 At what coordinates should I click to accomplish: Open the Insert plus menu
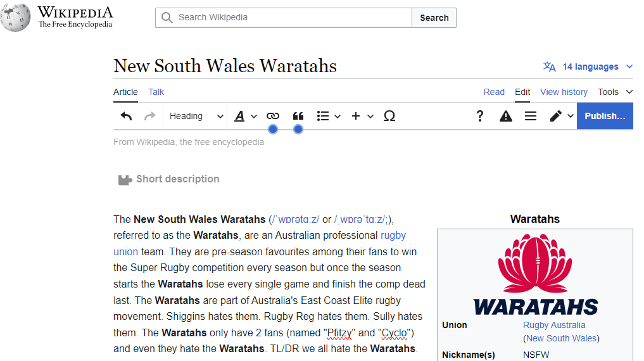(x=363, y=117)
